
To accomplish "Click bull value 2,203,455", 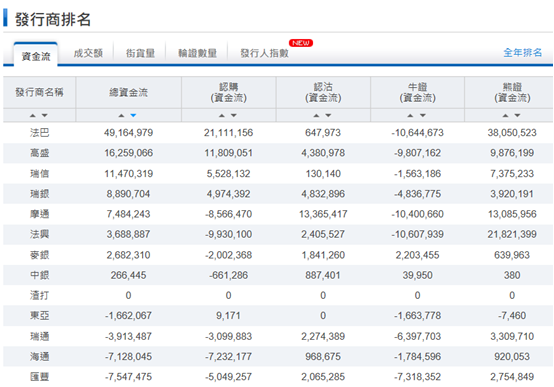I will click(x=417, y=255).
